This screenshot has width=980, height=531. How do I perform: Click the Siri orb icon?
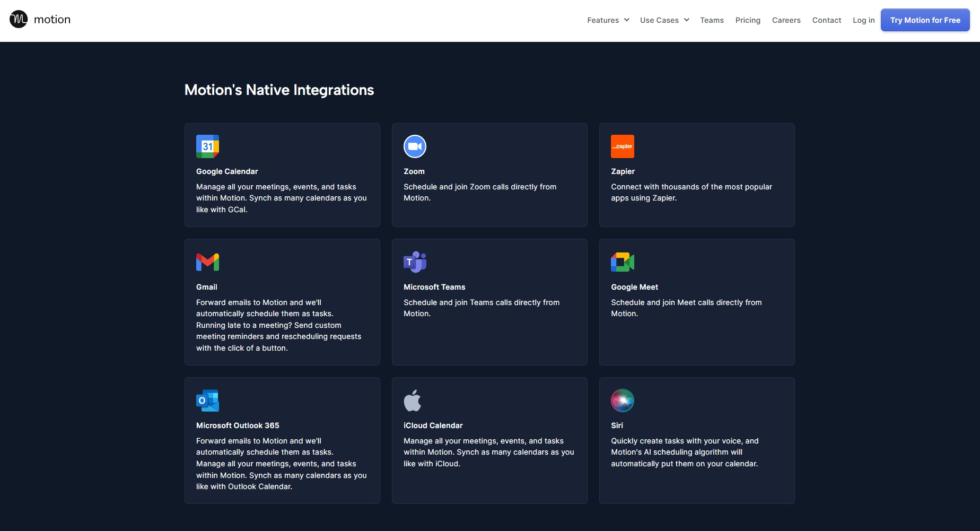[623, 401]
